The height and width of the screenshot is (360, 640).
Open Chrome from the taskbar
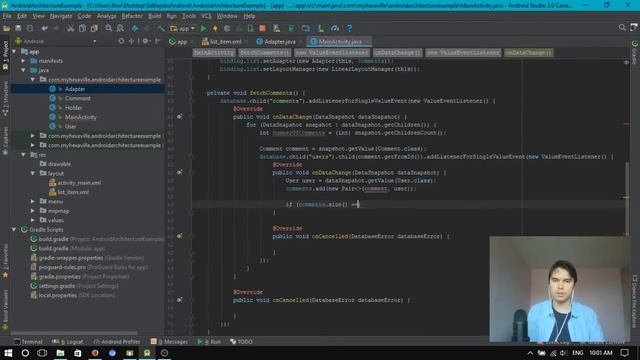tap(112, 353)
